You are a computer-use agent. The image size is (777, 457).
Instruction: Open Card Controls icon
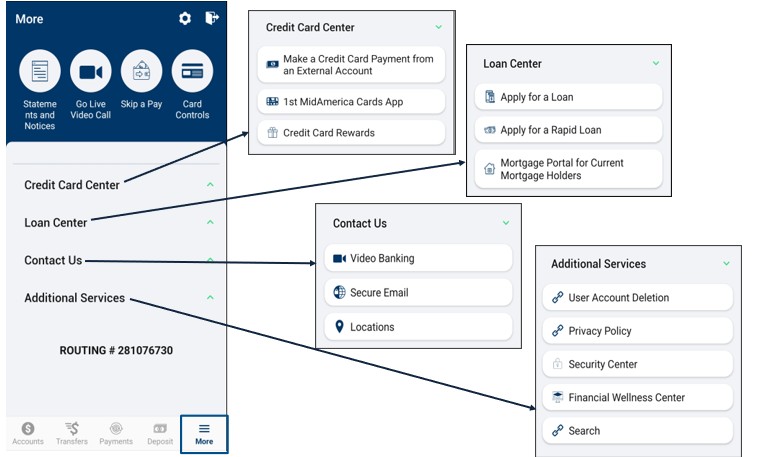click(x=192, y=72)
